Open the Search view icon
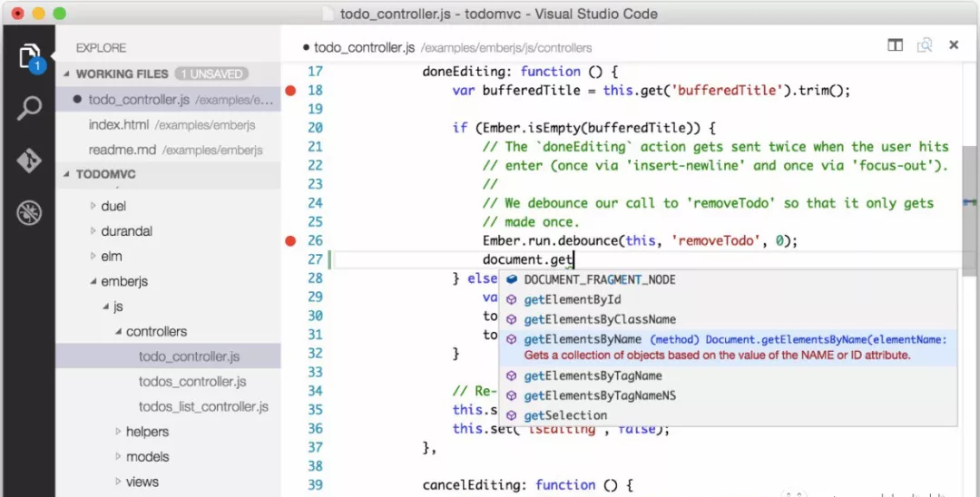 click(x=29, y=108)
